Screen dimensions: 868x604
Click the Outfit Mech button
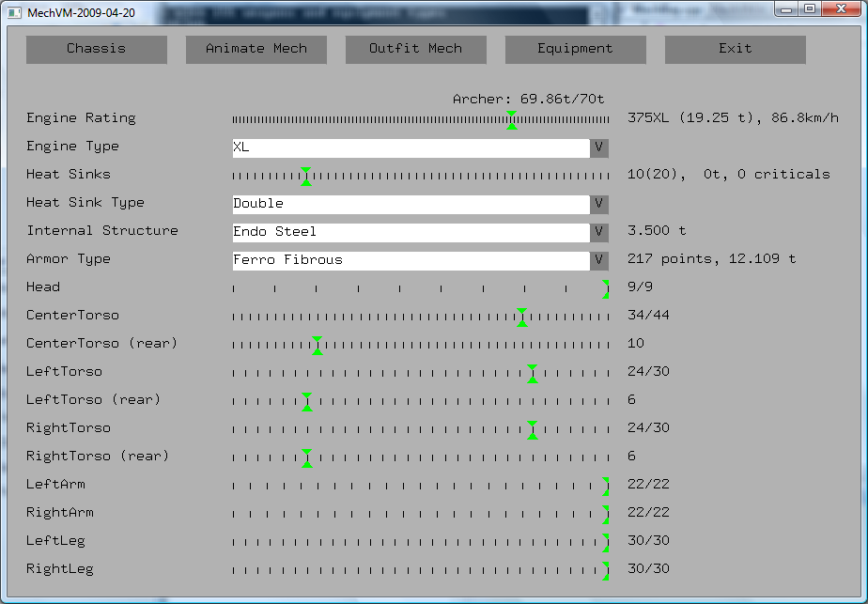coord(415,49)
